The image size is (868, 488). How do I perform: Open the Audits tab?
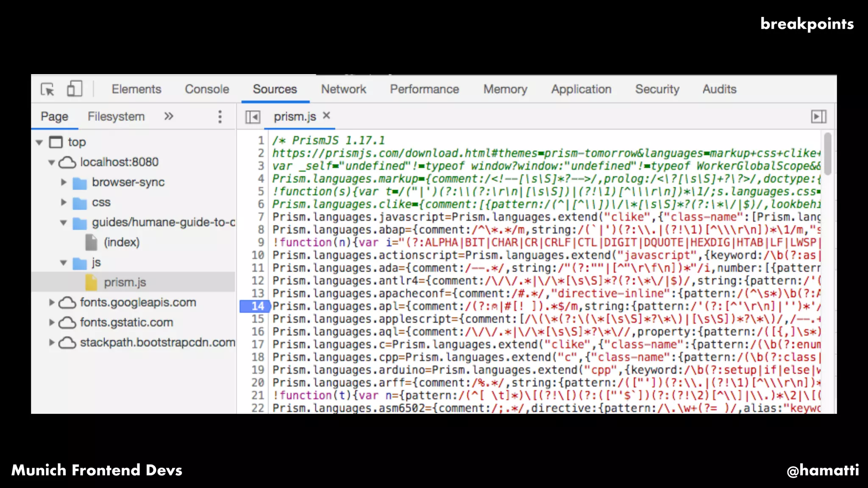coord(720,89)
